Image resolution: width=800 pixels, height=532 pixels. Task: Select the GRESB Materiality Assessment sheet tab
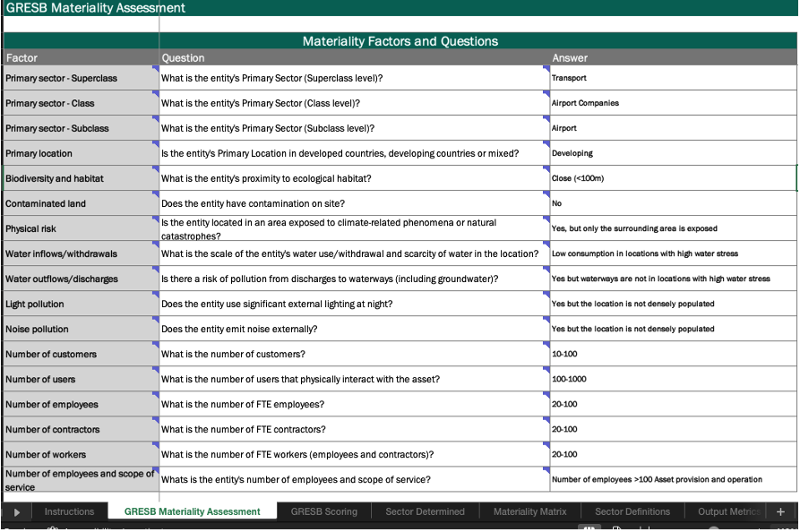coord(193,511)
